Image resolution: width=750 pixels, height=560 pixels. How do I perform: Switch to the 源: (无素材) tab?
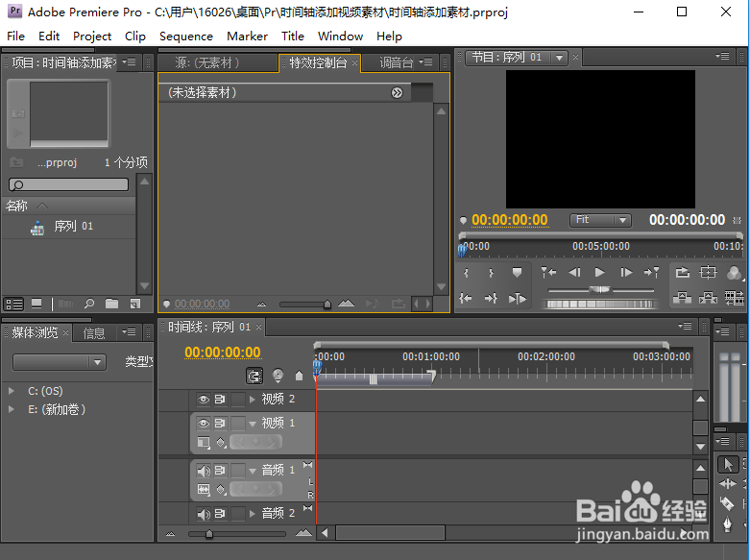tap(207, 62)
